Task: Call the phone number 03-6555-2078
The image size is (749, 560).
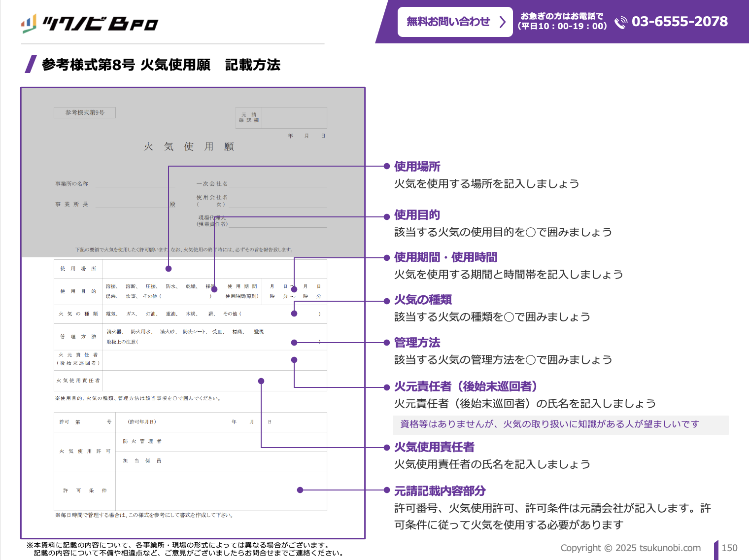Action: click(680, 22)
